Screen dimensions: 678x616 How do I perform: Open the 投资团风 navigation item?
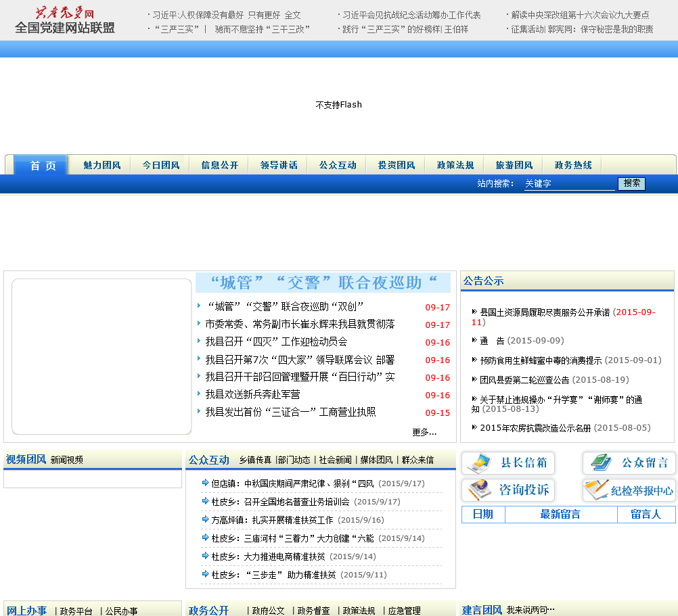click(x=396, y=165)
